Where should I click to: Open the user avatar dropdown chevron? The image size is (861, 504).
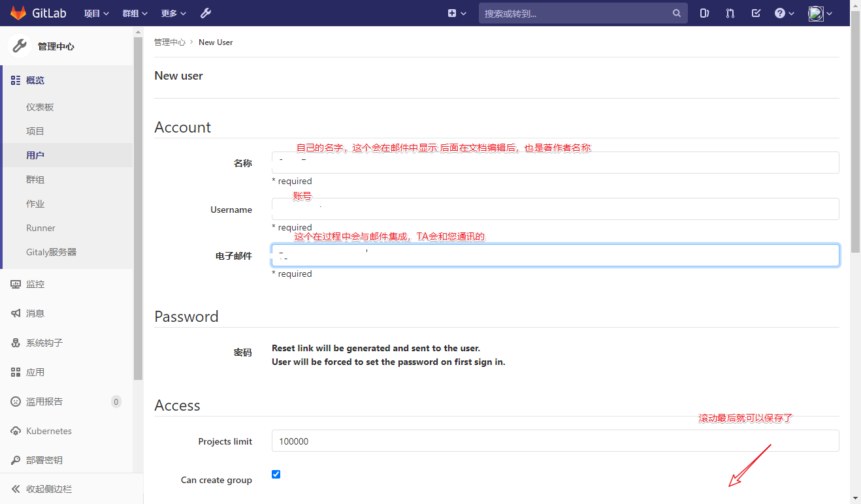[x=830, y=14]
